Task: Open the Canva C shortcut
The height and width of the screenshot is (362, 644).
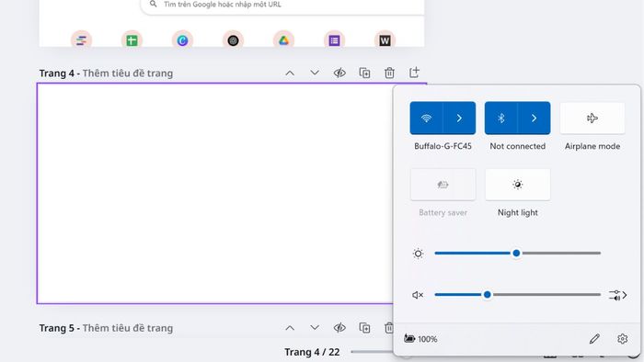Action: (x=182, y=40)
